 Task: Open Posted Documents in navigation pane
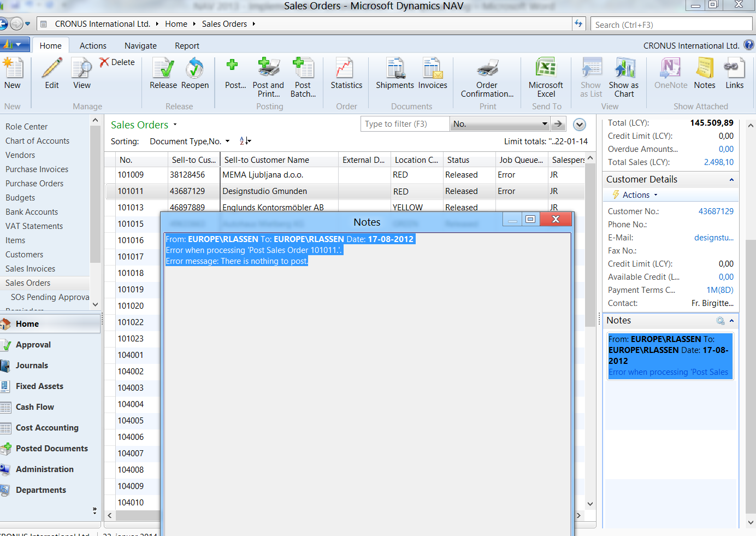[x=51, y=449]
